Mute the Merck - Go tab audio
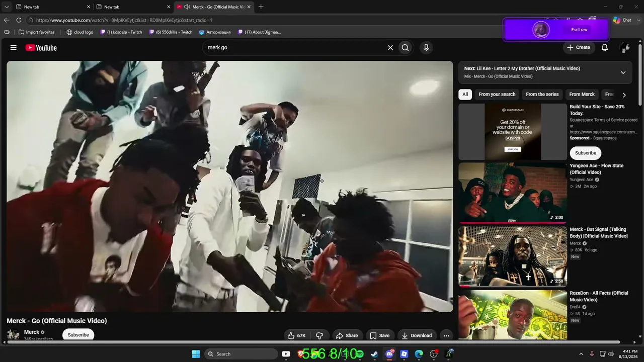This screenshot has width=644, height=362. tap(187, 7)
